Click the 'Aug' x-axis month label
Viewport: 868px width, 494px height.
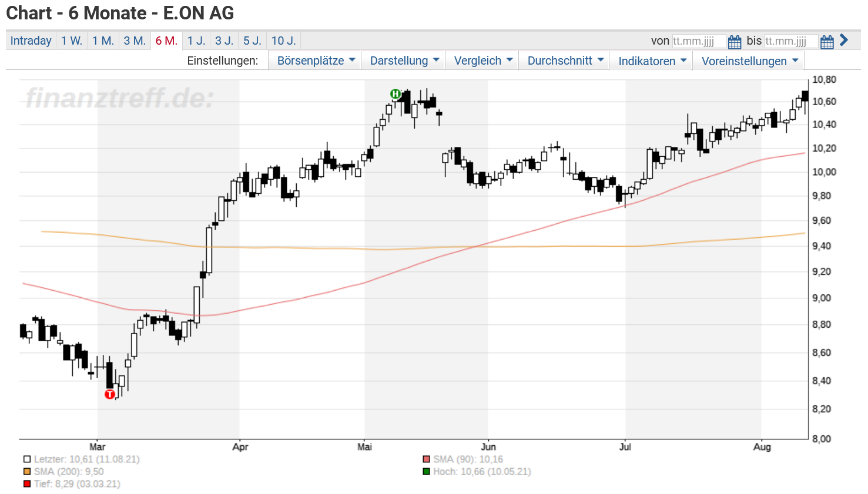pyautogui.click(x=762, y=447)
